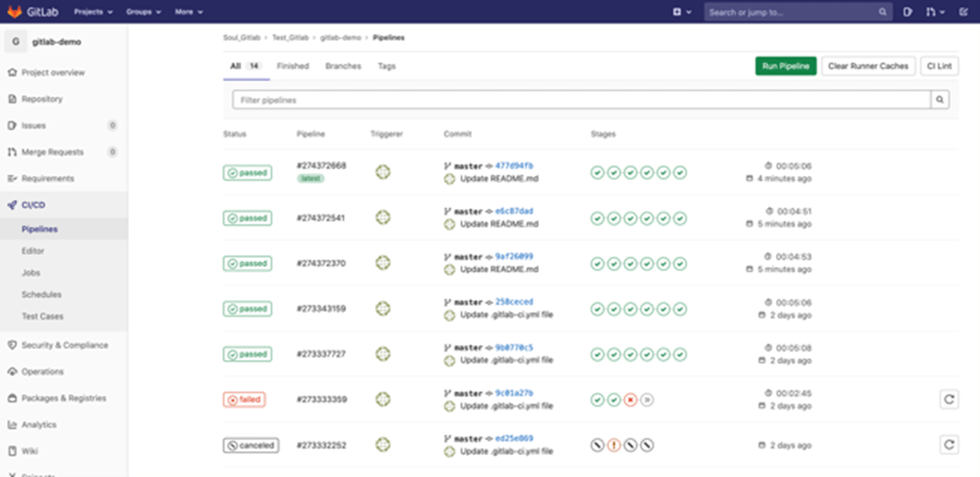
Task: Open the More dropdown menu
Action: [188, 12]
